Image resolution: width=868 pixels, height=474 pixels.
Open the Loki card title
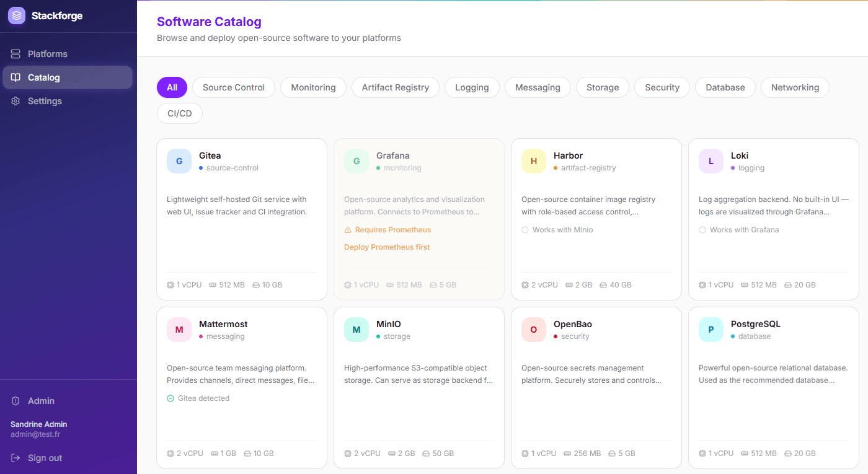coord(740,156)
